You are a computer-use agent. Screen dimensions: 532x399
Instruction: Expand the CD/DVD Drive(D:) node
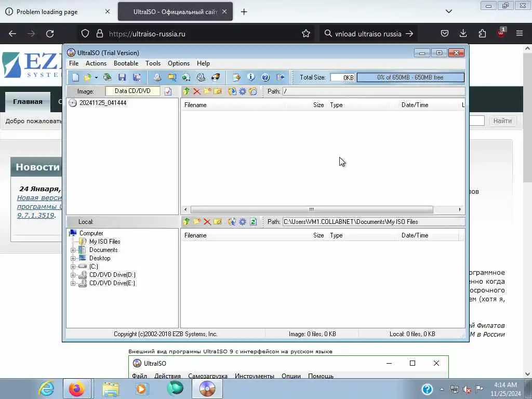73,275
